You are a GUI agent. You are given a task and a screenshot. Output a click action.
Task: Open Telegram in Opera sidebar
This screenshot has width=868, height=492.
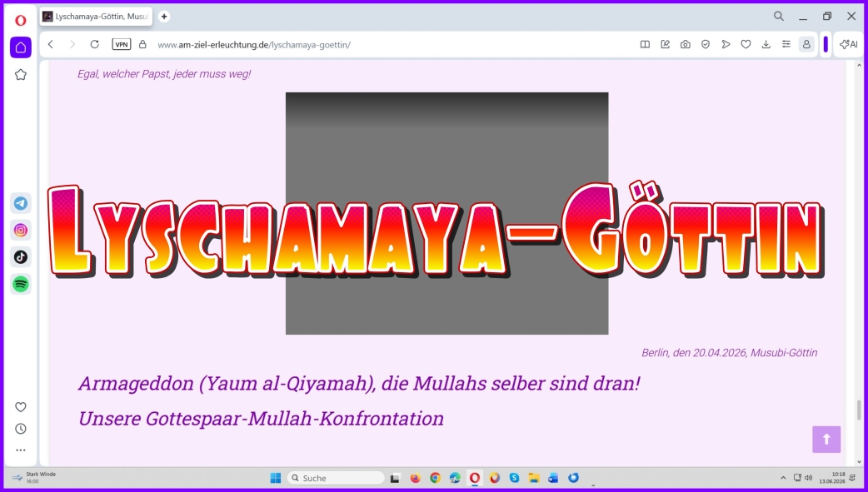tap(21, 203)
